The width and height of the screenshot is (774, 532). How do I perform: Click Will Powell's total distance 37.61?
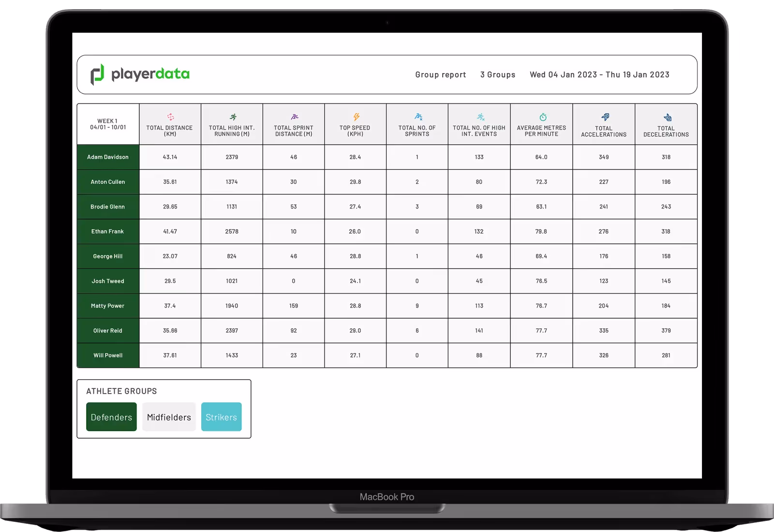[170, 355]
